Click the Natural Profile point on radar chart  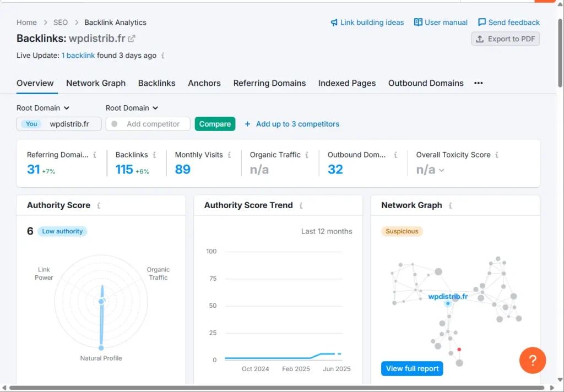coord(101,348)
